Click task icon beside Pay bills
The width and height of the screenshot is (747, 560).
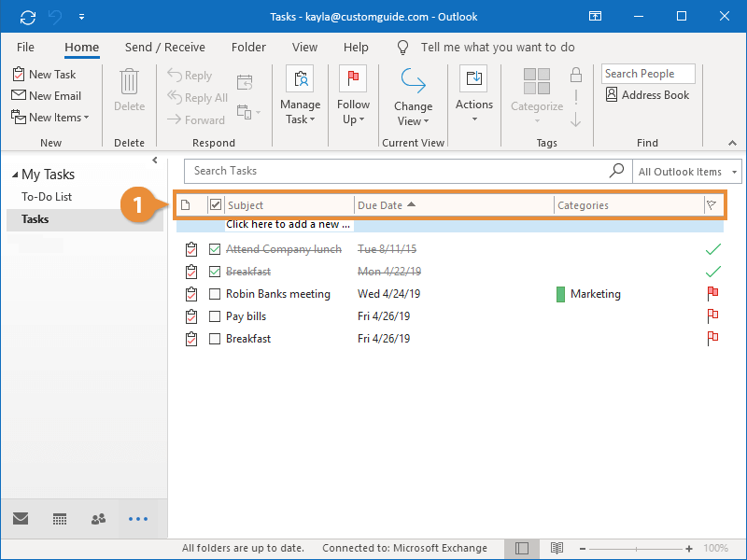[191, 316]
